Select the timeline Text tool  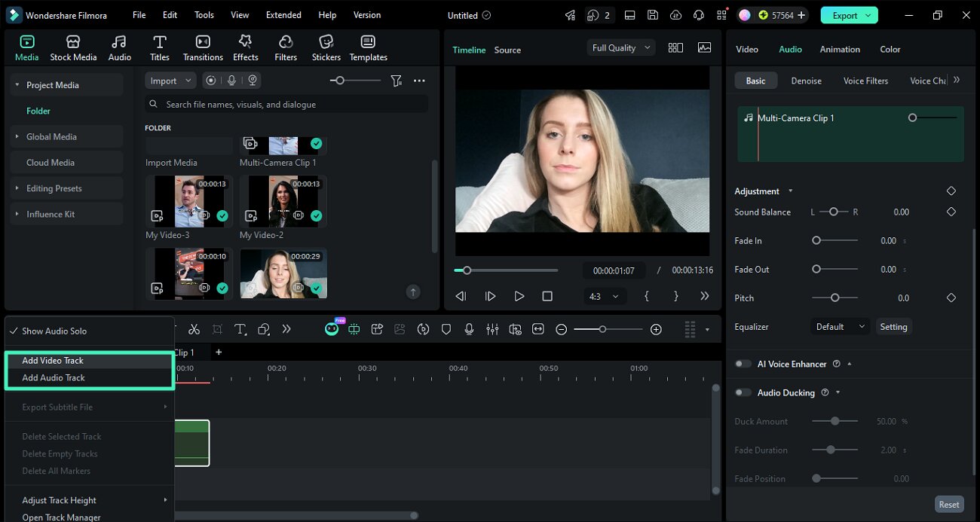tap(240, 329)
